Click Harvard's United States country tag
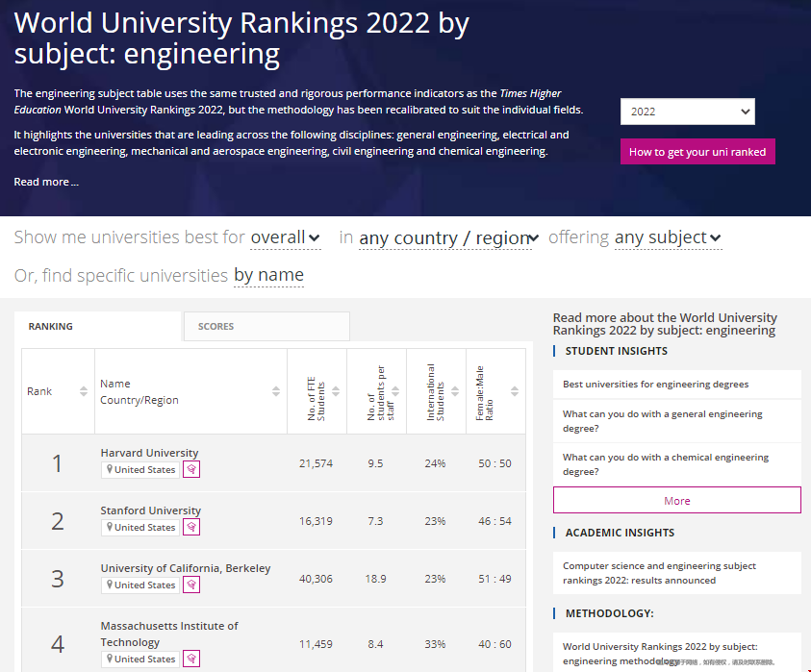The image size is (811, 672). (140, 469)
